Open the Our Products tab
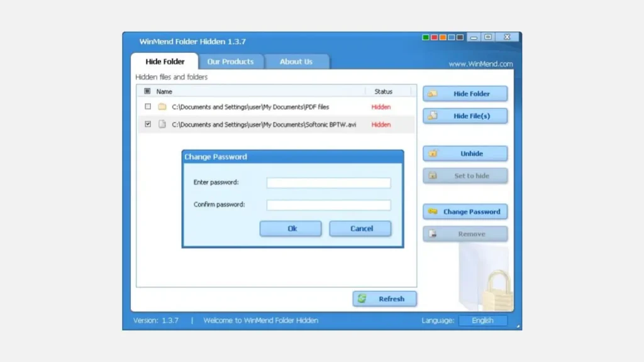Viewport: 644px width, 362px height. click(x=230, y=62)
